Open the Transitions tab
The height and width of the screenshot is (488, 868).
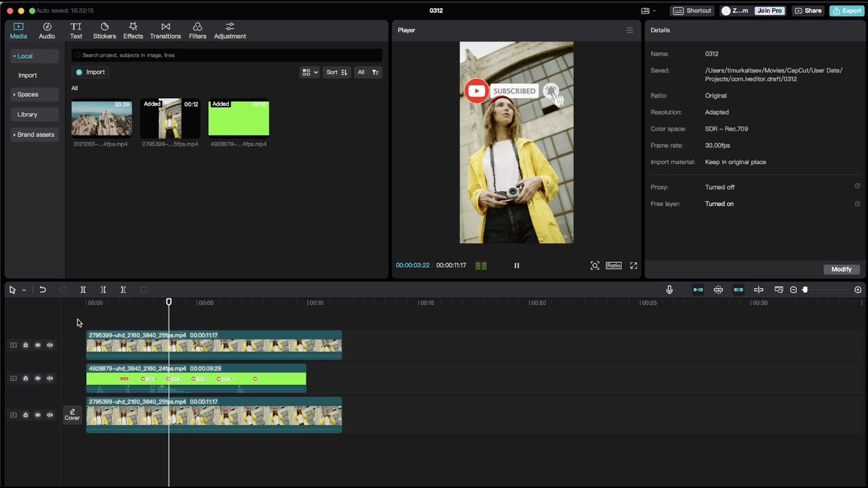pos(165,30)
